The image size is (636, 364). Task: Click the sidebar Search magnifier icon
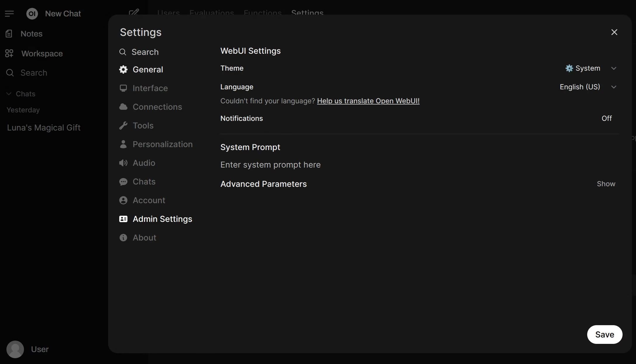pyautogui.click(x=10, y=73)
